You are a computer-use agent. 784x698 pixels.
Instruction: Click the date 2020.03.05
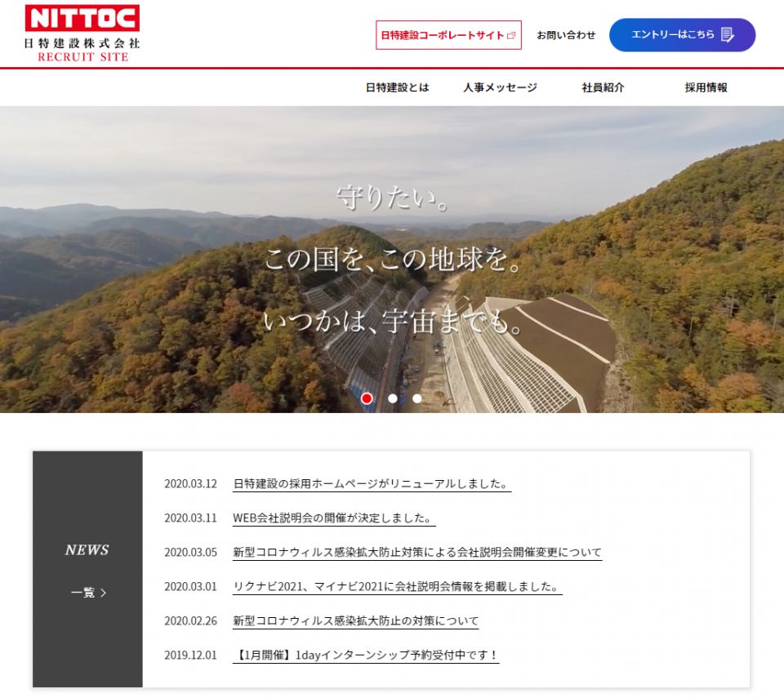tap(190, 552)
